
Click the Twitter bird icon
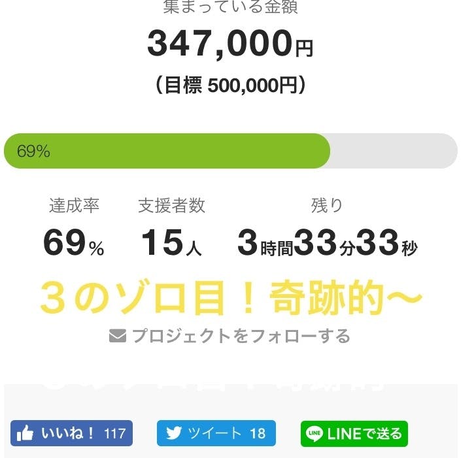coord(173,433)
